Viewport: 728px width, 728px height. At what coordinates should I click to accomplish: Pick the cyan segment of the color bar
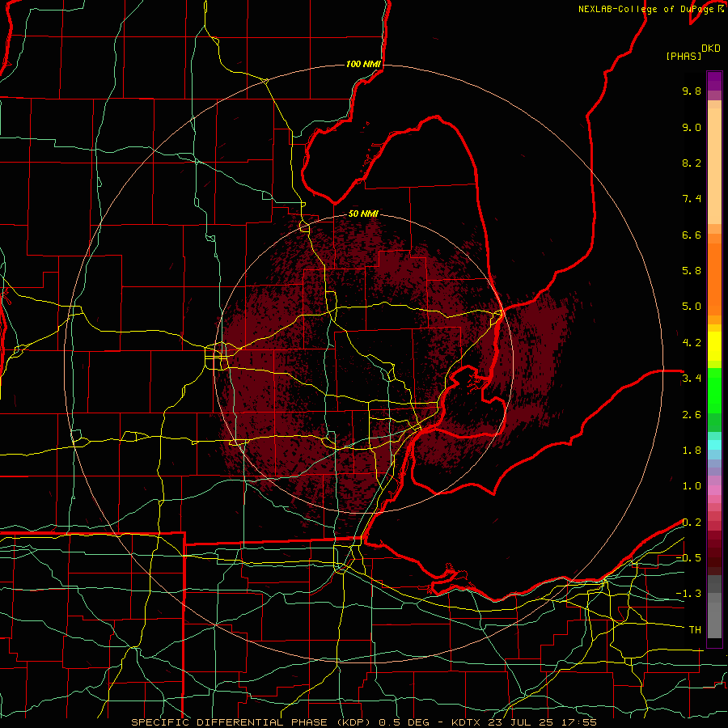714,445
